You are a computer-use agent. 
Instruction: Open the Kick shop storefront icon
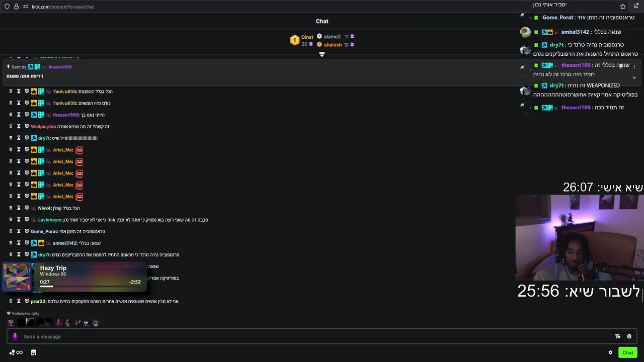33,352
